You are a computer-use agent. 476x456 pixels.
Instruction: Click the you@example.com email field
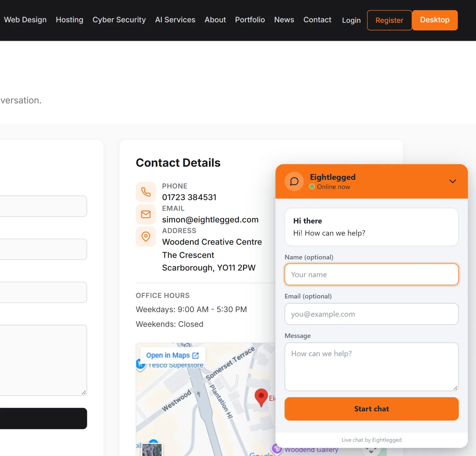click(372, 314)
